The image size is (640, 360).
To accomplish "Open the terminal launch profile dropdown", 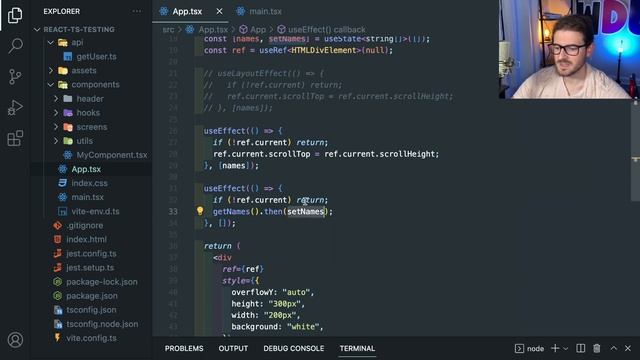I will (x=566, y=349).
